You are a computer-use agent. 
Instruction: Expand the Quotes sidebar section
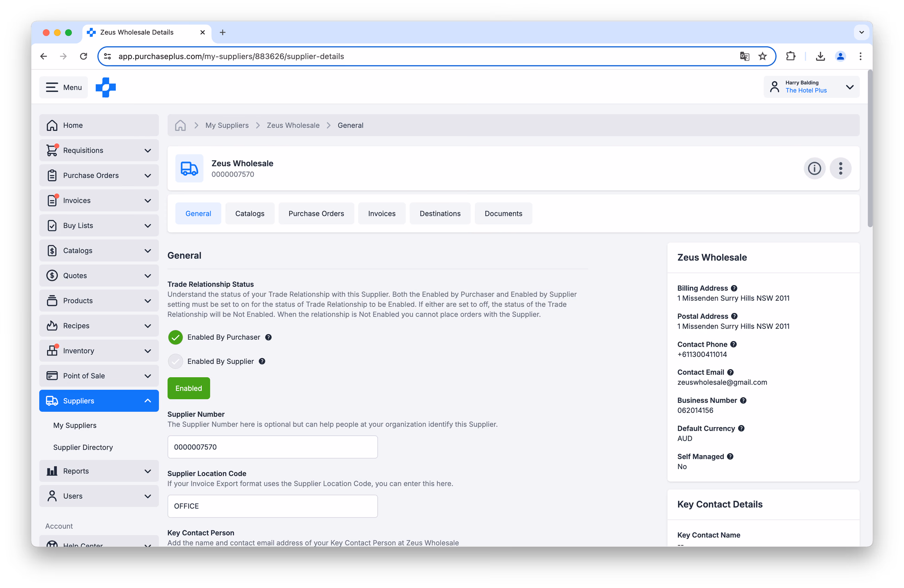point(99,276)
